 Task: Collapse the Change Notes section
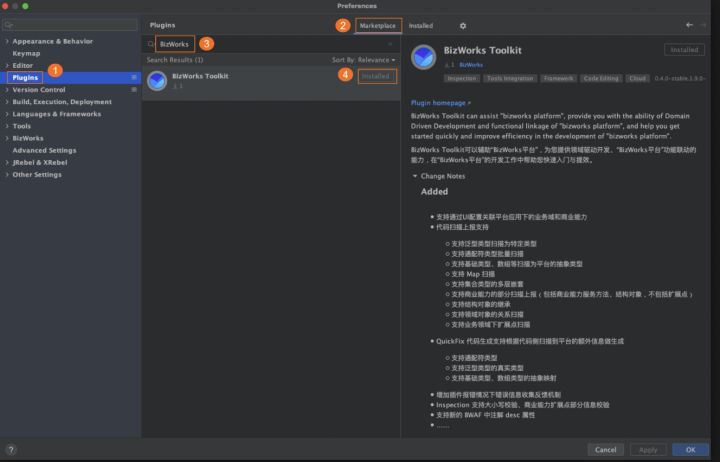point(415,176)
